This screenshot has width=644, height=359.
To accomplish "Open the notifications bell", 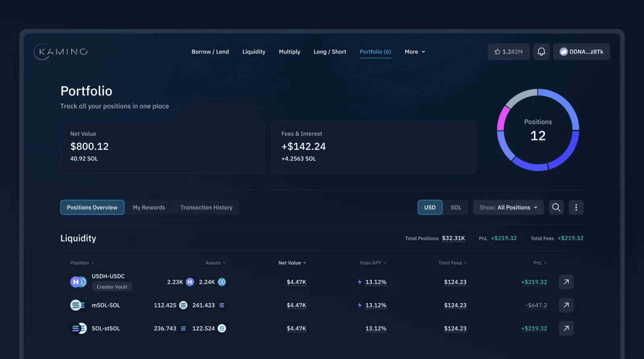I will point(541,52).
